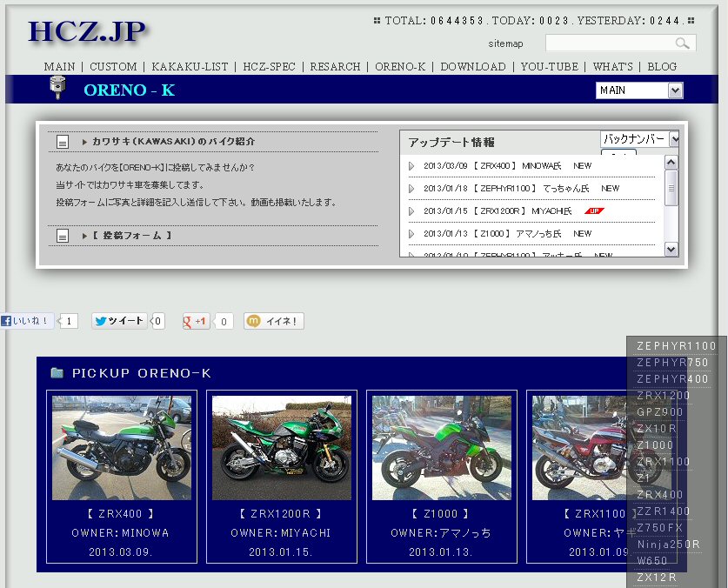Select ZZR1400 in side model list
728x588 pixels.
click(663, 511)
